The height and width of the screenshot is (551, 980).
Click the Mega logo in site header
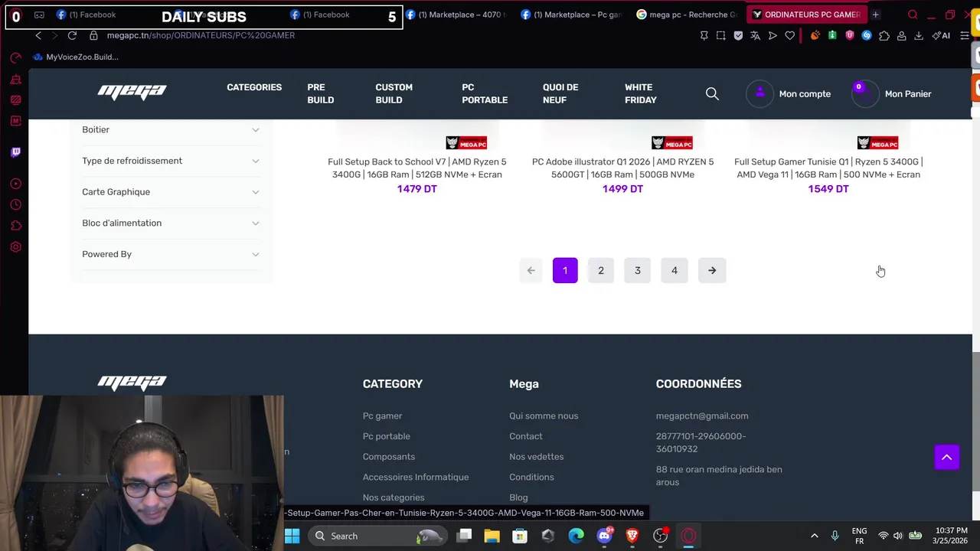(132, 92)
